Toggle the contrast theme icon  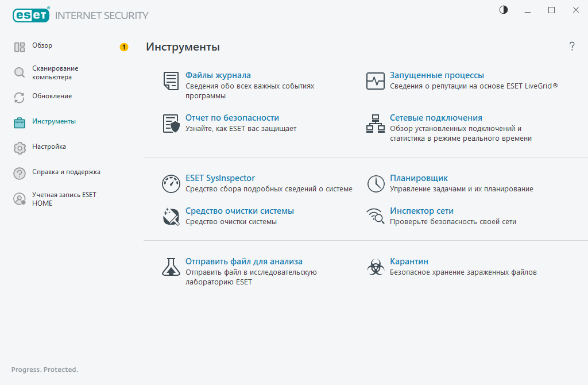[504, 10]
